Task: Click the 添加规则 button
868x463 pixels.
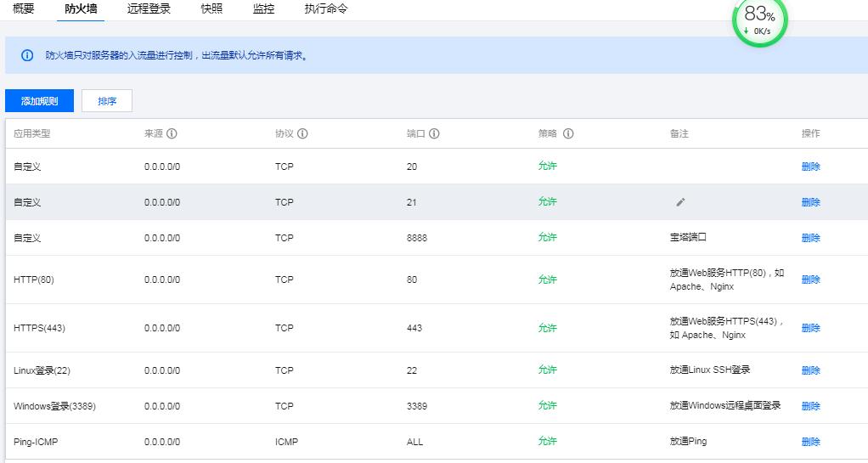Action: 39,101
